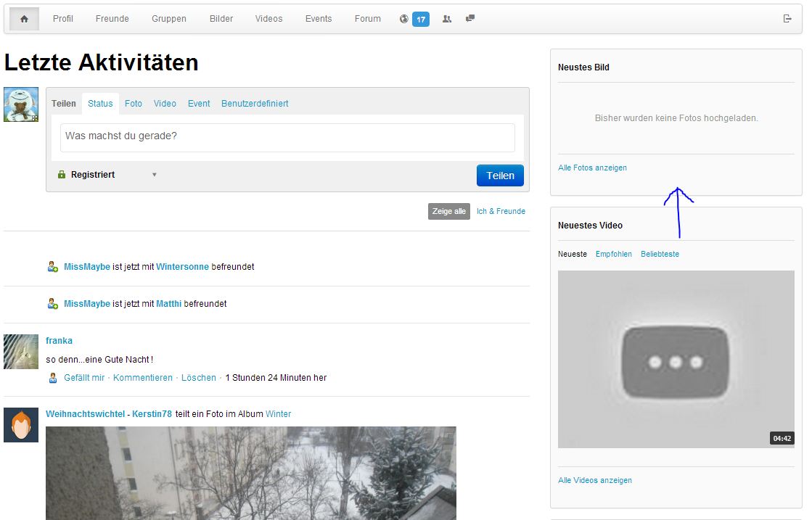The width and height of the screenshot is (812, 520).
Task: Select the Benutzerdefiniert share tab
Action: (x=255, y=104)
